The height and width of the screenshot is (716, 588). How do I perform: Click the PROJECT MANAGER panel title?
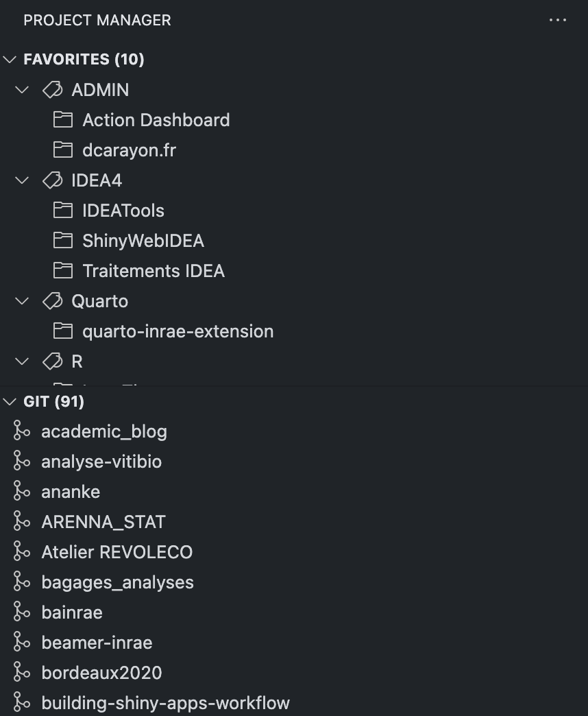click(x=97, y=21)
